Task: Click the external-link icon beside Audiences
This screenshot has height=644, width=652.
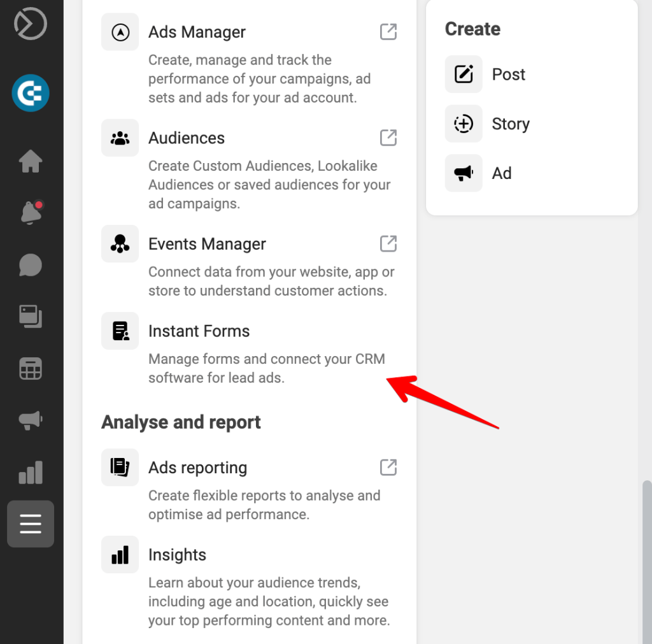Action: point(388,138)
